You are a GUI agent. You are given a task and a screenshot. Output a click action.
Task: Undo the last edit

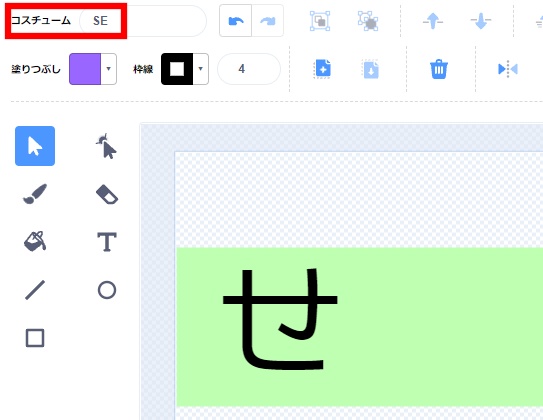[x=235, y=21]
